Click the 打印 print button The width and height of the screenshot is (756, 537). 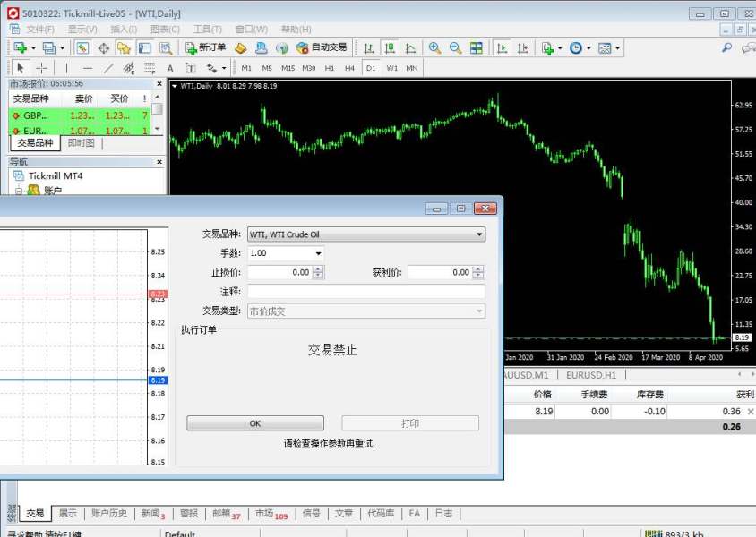pyautogui.click(x=410, y=423)
